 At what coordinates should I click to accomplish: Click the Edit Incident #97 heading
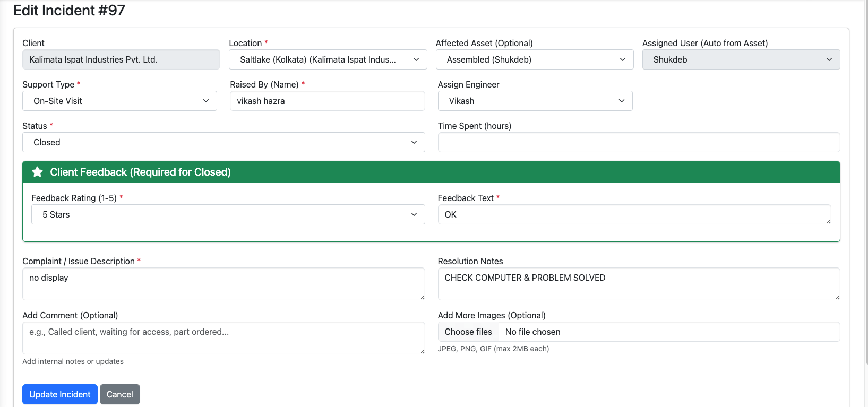tap(69, 10)
